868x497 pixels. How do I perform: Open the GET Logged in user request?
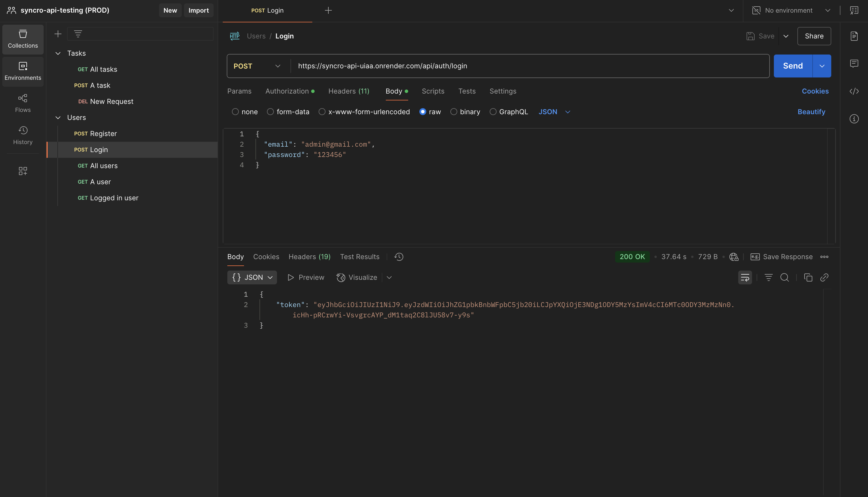tap(132, 198)
